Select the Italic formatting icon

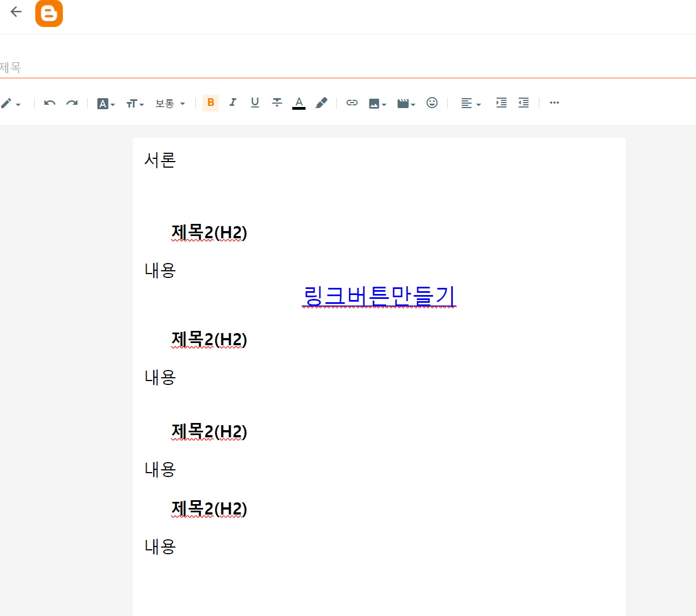tap(232, 103)
